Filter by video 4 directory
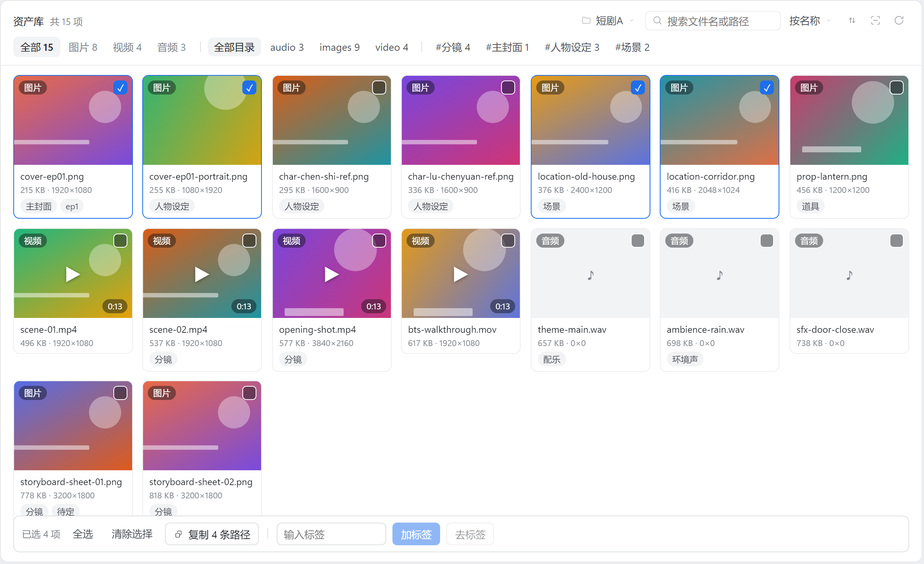 click(392, 47)
